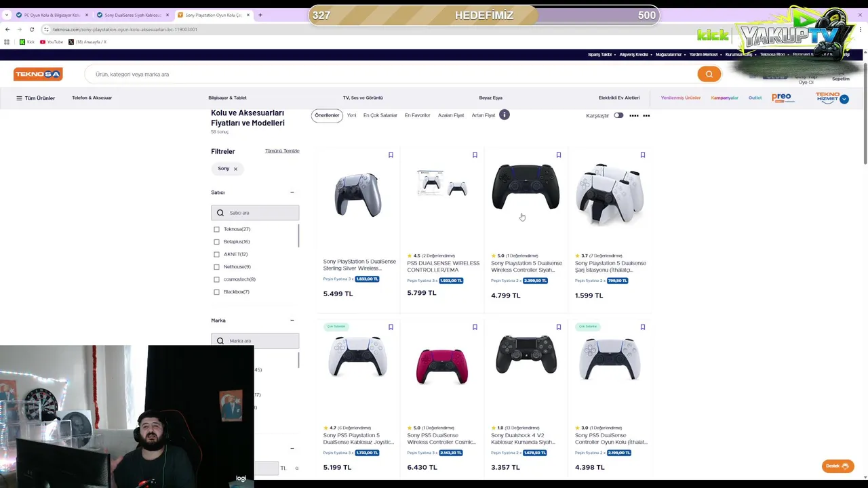Click the Teknosa logo
The image size is (868, 488).
[38, 74]
